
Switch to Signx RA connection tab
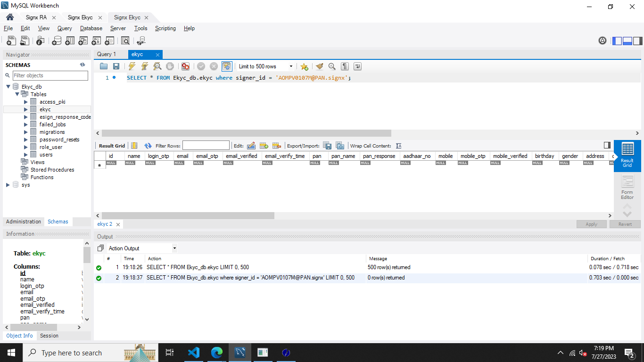click(36, 17)
